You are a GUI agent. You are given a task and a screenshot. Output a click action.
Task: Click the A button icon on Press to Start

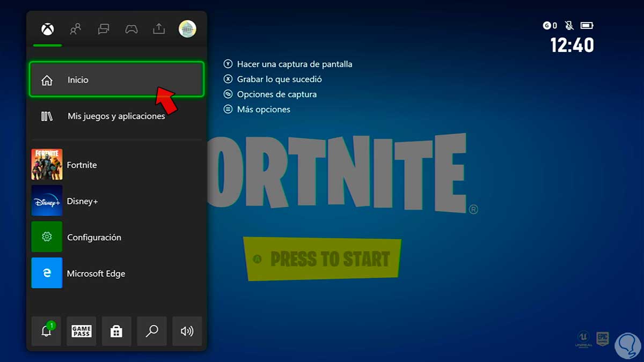[258, 260]
